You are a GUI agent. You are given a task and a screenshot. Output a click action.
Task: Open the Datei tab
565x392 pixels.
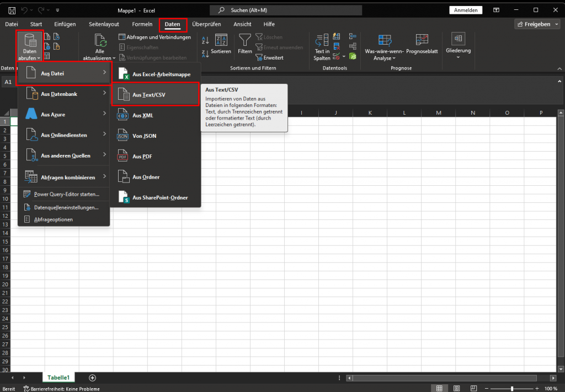click(12, 24)
